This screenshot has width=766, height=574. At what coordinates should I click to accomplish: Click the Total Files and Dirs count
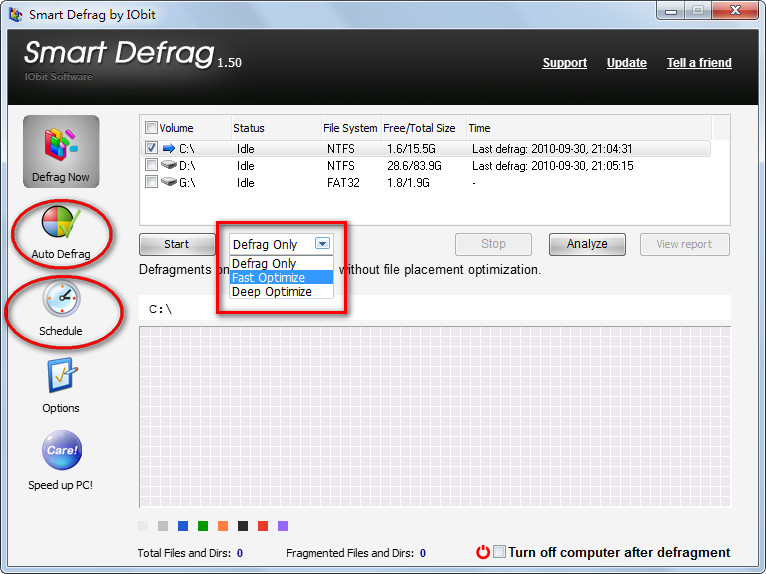click(x=240, y=553)
